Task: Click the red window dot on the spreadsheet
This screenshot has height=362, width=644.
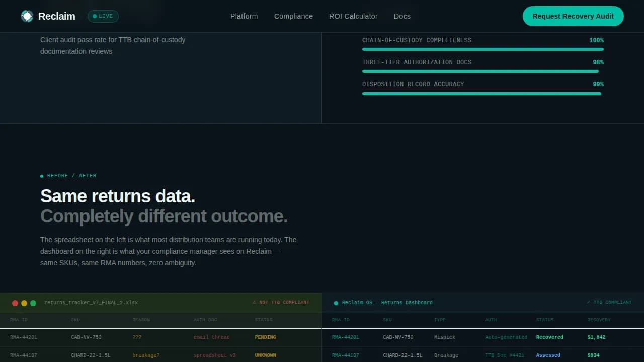Action: click(15, 303)
